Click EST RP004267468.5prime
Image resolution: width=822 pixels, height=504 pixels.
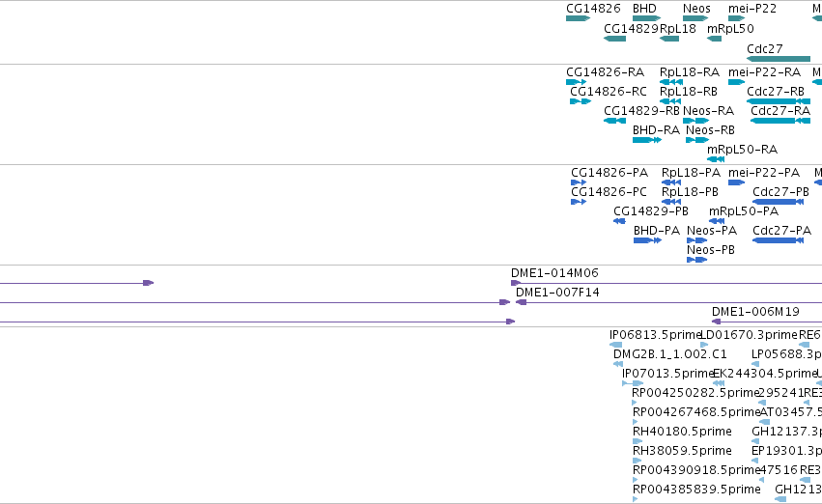click(x=636, y=422)
